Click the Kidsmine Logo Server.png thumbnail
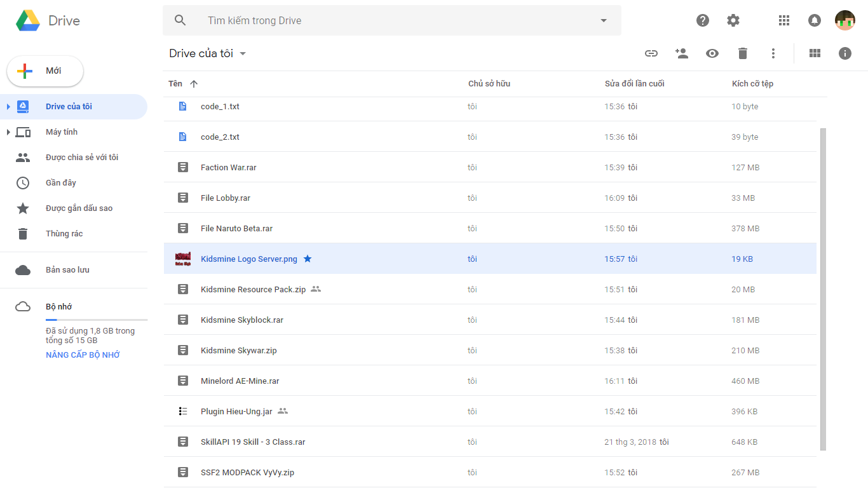The height and width of the screenshot is (488, 868). click(183, 259)
